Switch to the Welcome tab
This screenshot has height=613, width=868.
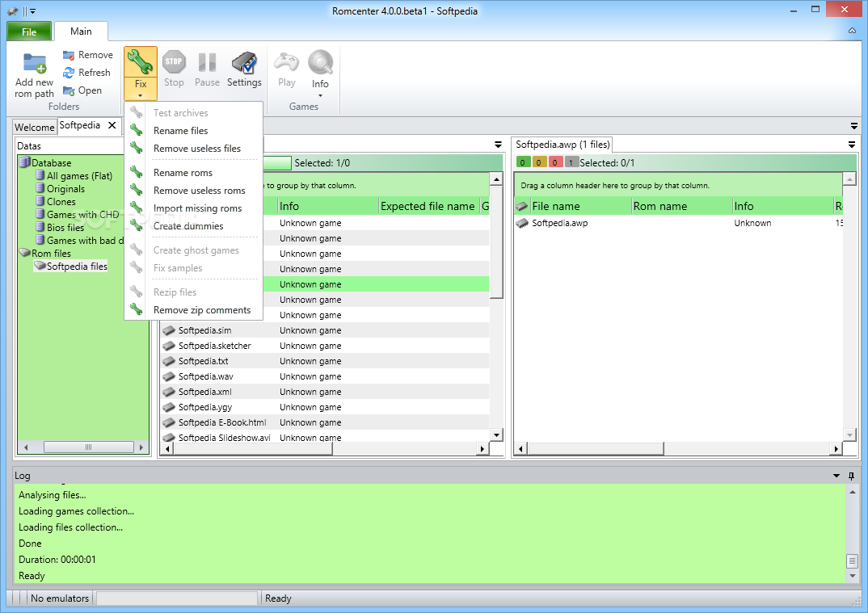click(34, 128)
